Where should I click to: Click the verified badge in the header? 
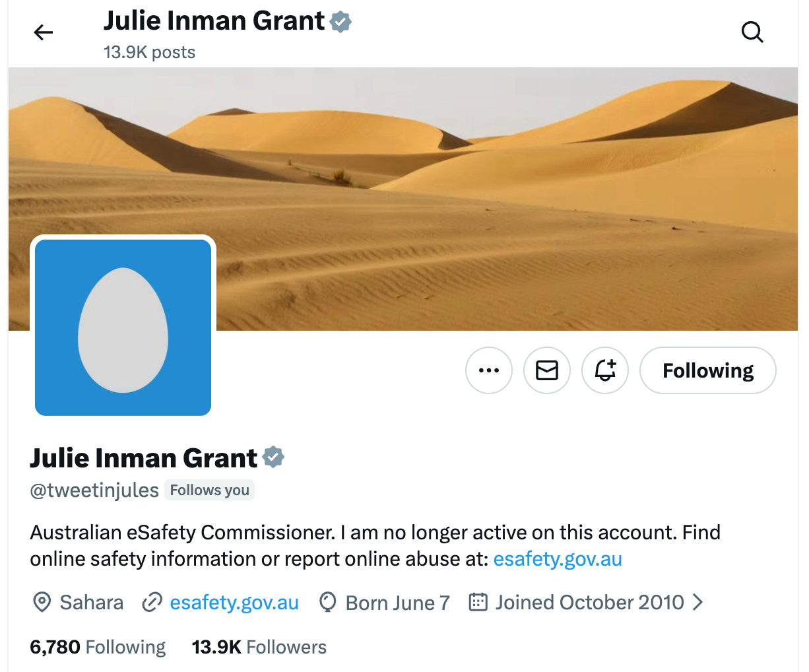click(x=340, y=22)
